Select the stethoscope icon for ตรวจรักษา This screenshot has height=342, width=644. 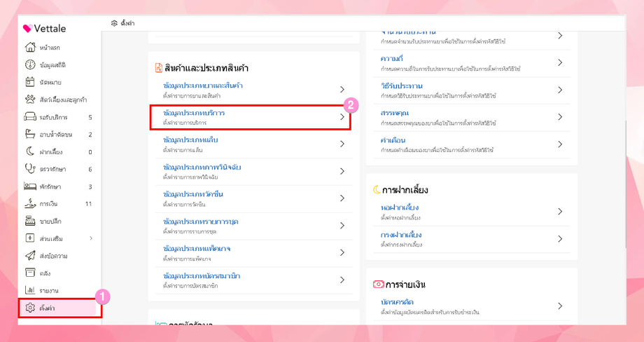[x=30, y=169]
